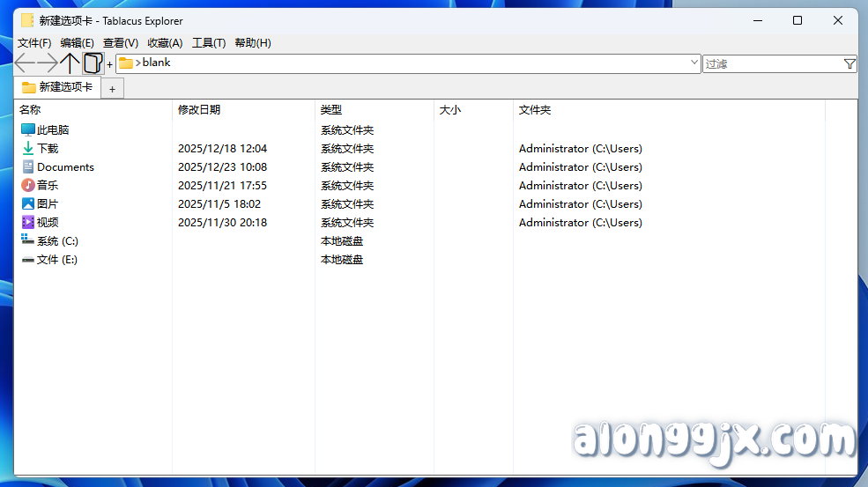Click the date 2025/11/5 18:02
Image resolution: width=868 pixels, height=487 pixels.
click(219, 203)
